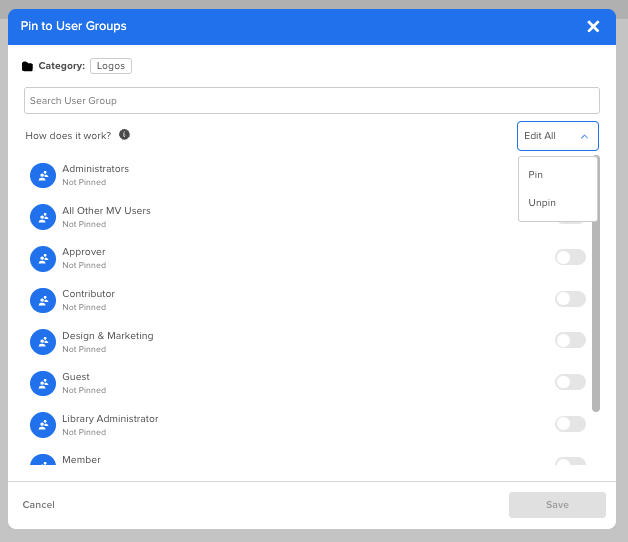Enable pinning for Design & Marketing
The height and width of the screenshot is (542, 628).
point(570,340)
